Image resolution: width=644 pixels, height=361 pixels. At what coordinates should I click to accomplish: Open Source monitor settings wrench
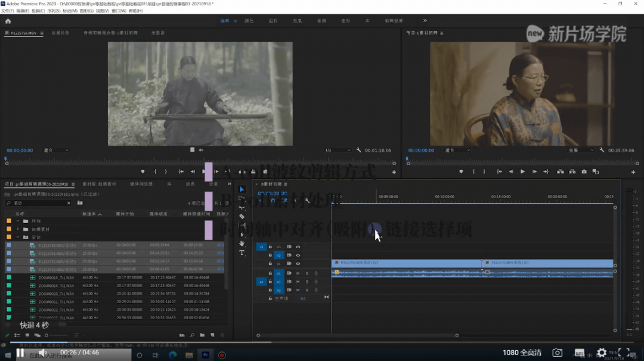click(x=358, y=150)
